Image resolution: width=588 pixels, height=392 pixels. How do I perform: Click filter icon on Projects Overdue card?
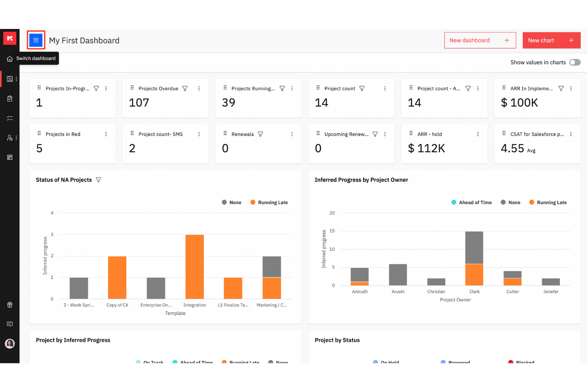[185, 89]
